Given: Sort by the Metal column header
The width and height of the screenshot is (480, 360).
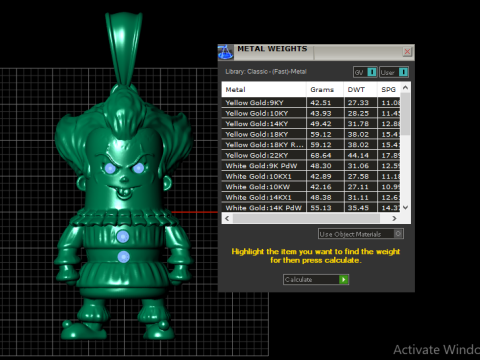Looking at the screenshot, I should pos(264,89).
